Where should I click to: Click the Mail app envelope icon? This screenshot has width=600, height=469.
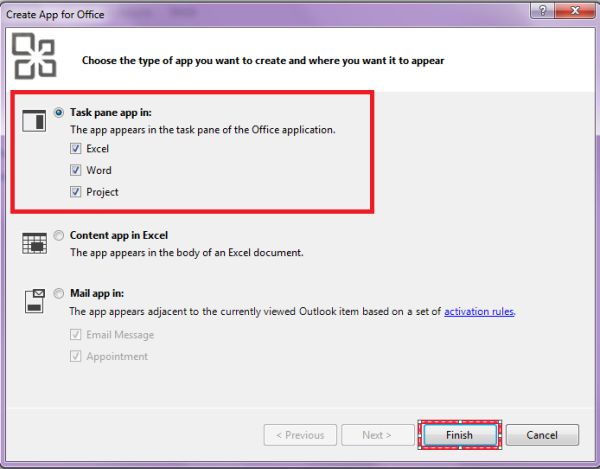pyautogui.click(x=35, y=301)
